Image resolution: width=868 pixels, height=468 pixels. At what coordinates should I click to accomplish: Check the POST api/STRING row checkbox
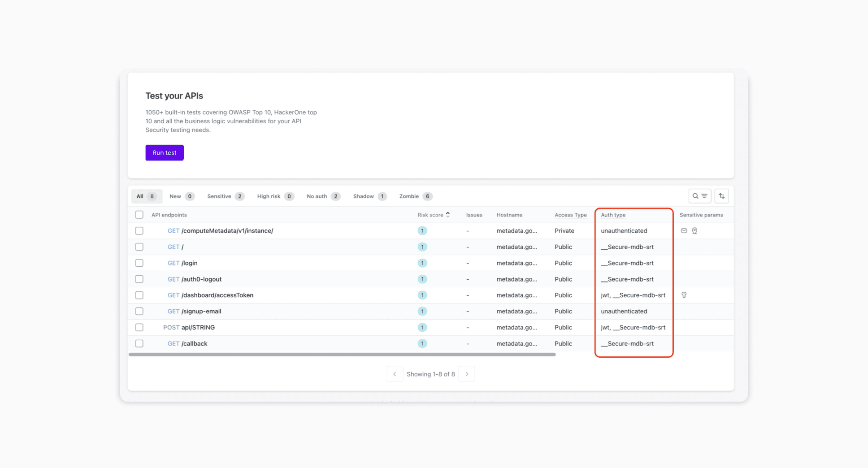(x=139, y=328)
